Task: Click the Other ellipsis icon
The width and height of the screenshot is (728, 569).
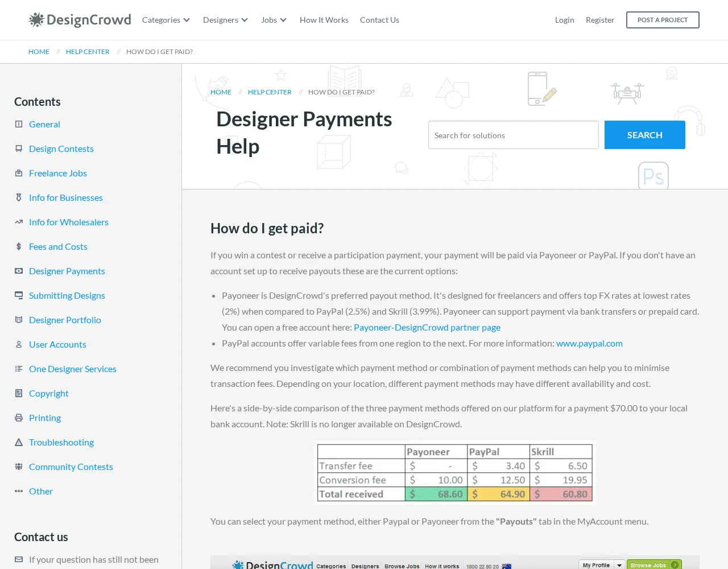Action: (19, 491)
